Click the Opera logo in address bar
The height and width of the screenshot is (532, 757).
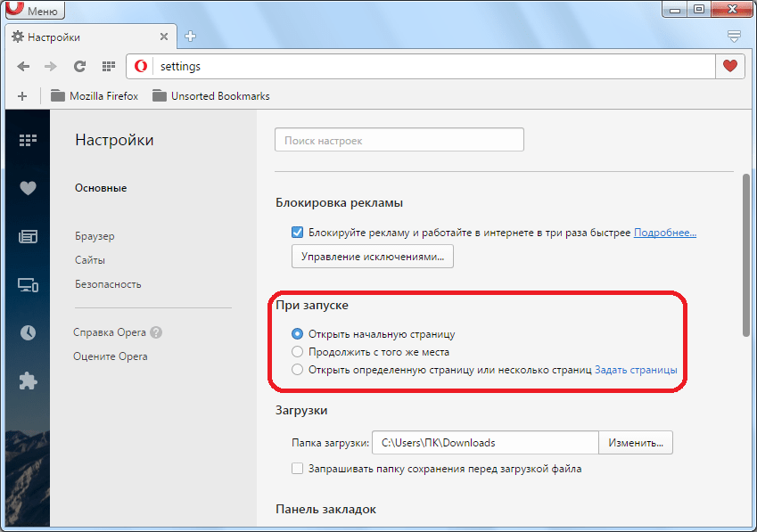(141, 66)
